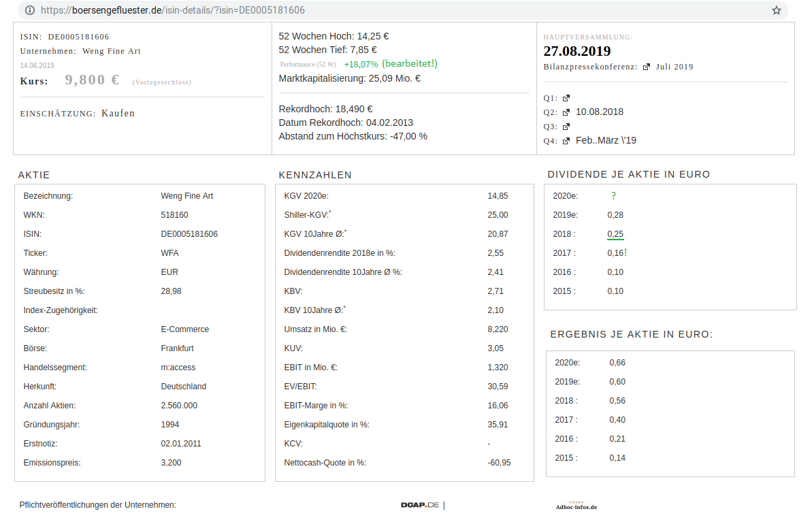The image size is (812, 522).
Task: Click the Sektor value E-Commerce
Action: tap(185, 329)
